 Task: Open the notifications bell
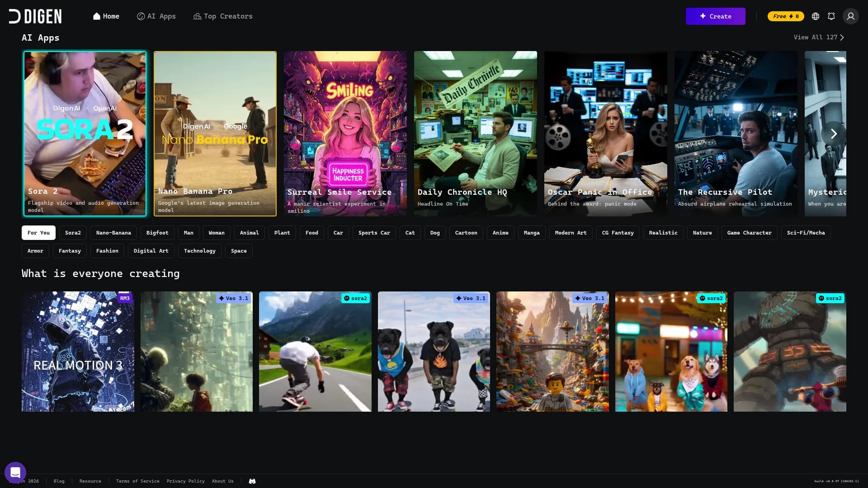pos(831,16)
